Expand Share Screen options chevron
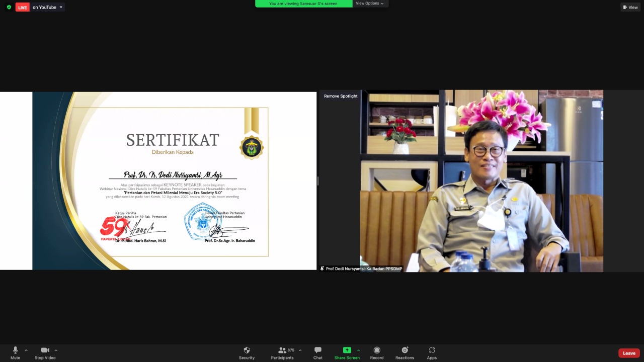Image resolution: width=644 pixels, height=362 pixels. click(358, 350)
